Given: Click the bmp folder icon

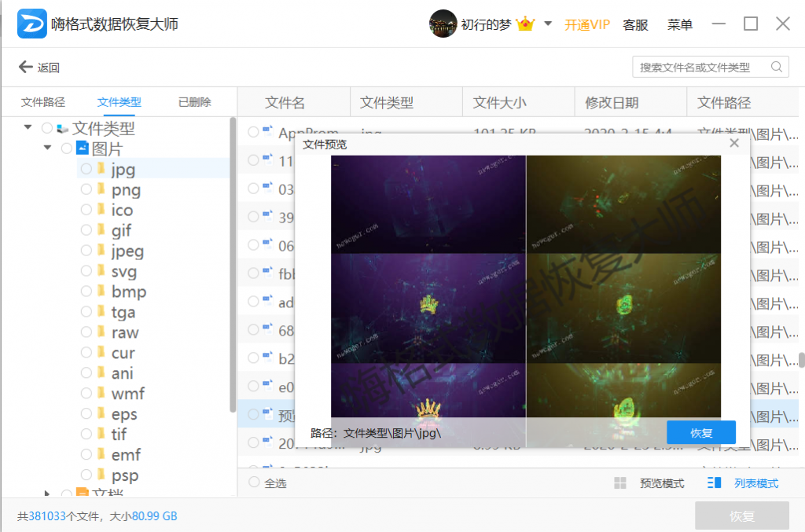Looking at the screenshot, I should pyautogui.click(x=101, y=291).
